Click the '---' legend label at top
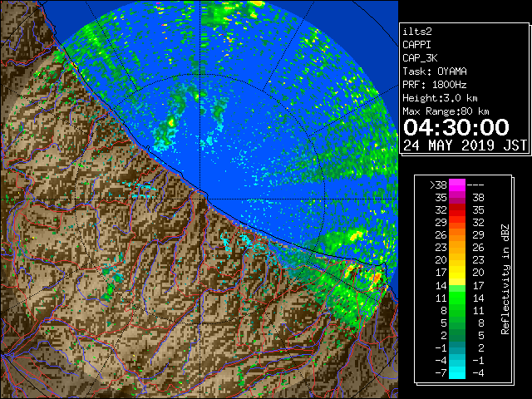 pyautogui.click(x=475, y=185)
